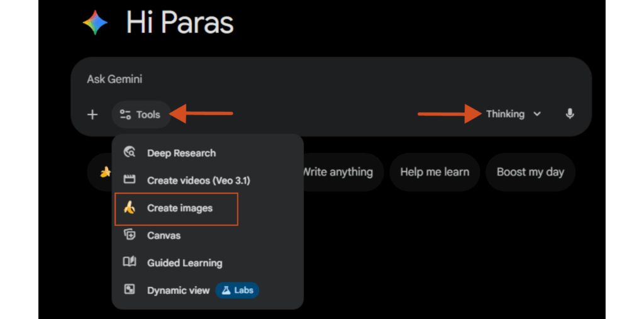644x319 pixels.
Task: Select the Create images menu entry
Action: click(x=179, y=208)
